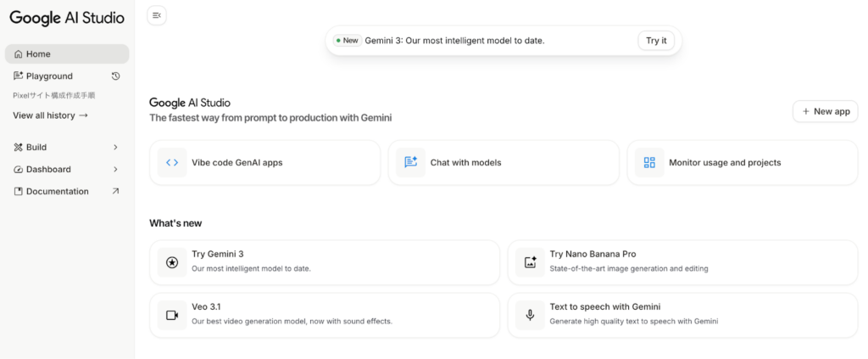Screen dimensions: 868x359
Task: Expand the Dashboard chevron arrow
Action: tap(115, 170)
